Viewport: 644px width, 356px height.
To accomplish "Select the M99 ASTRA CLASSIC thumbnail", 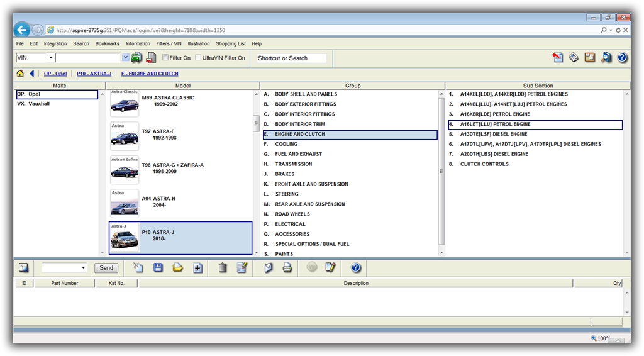I will point(125,103).
